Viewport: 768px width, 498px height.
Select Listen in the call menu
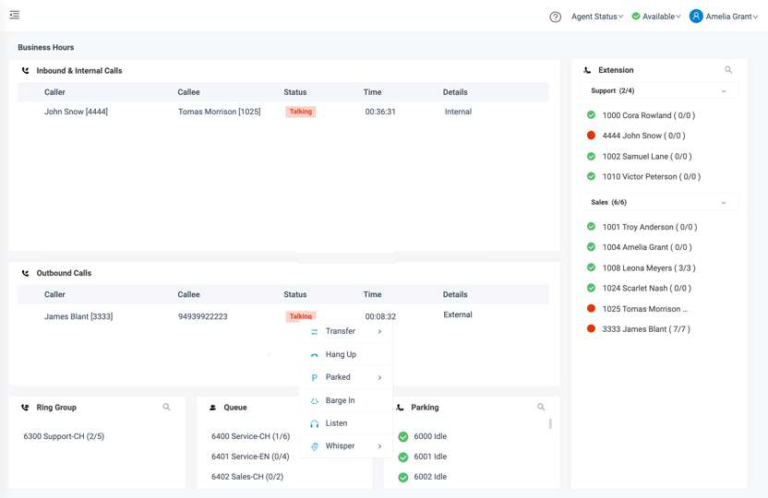(x=336, y=423)
